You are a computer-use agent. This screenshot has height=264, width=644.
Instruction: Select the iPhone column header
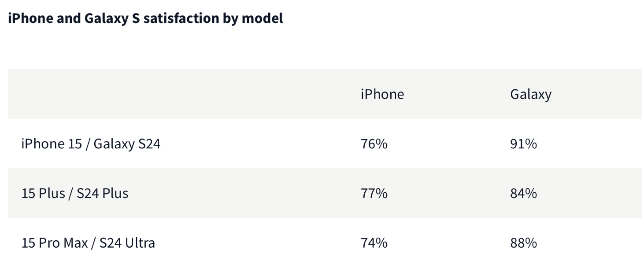click(x=382, y=94)
